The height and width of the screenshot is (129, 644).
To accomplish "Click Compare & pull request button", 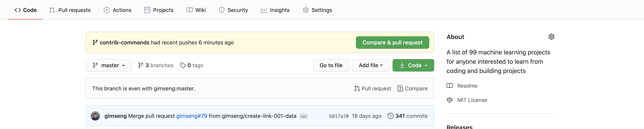I will coord(392,43).
